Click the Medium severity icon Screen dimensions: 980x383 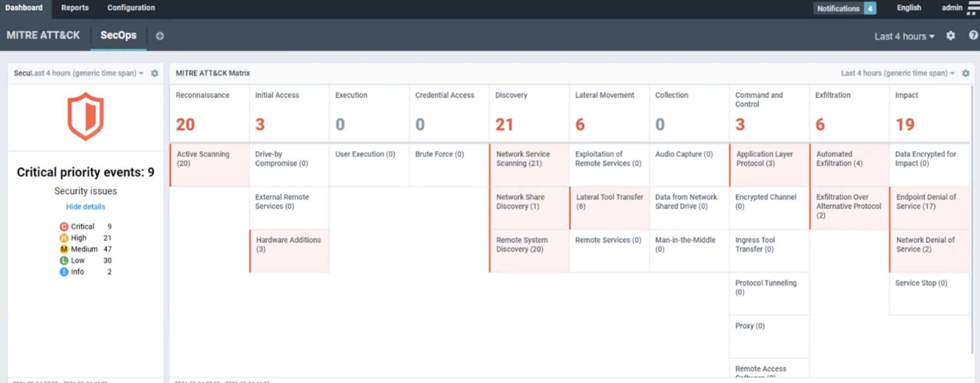coord(64,249)
